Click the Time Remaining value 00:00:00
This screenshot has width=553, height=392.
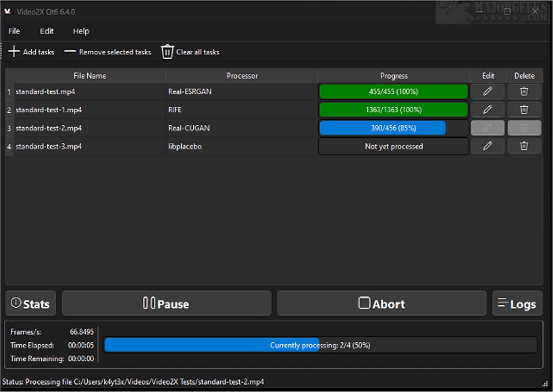coord(81,359)
